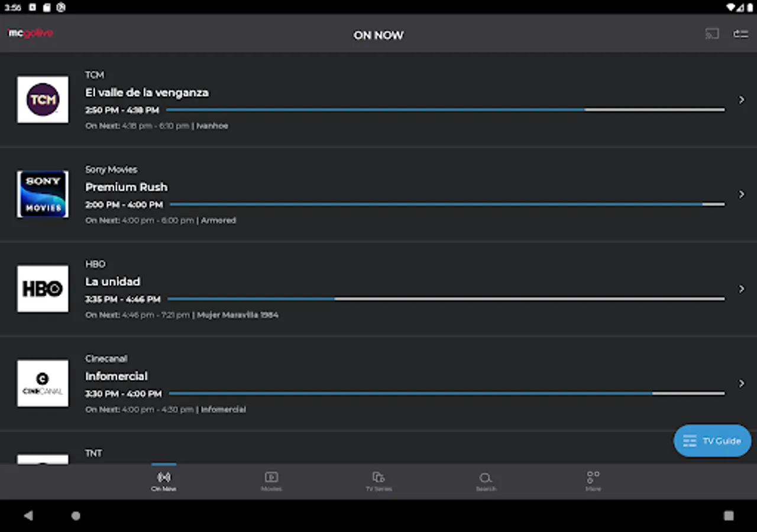Tap the battery status icon
The width and height of the screenshot is (757, 532).
point(749,8)
